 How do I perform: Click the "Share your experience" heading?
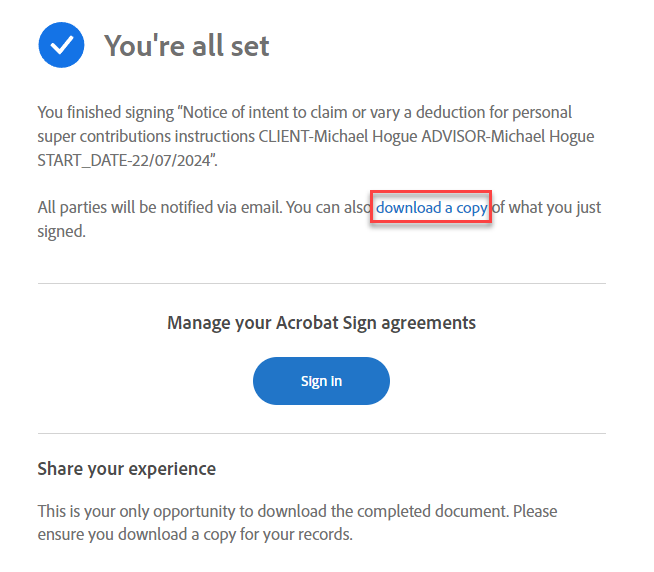127,469
